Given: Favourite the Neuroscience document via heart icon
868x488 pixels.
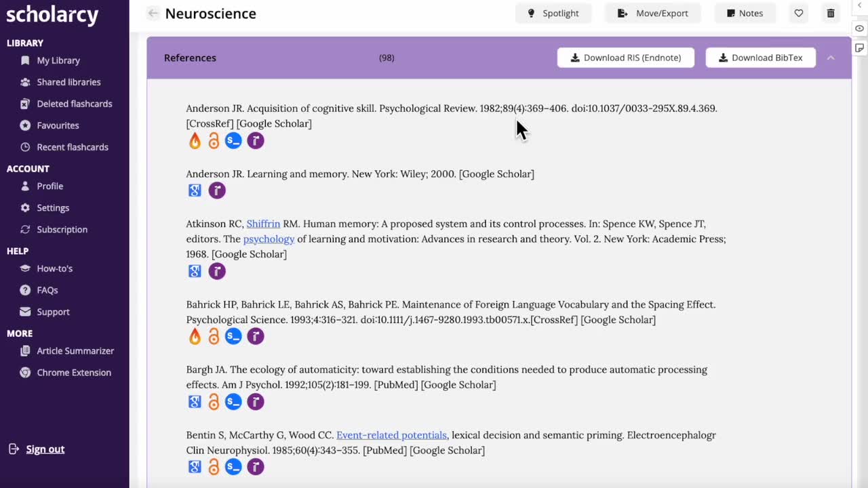Looking at the screenshot, I should point(798,13).
